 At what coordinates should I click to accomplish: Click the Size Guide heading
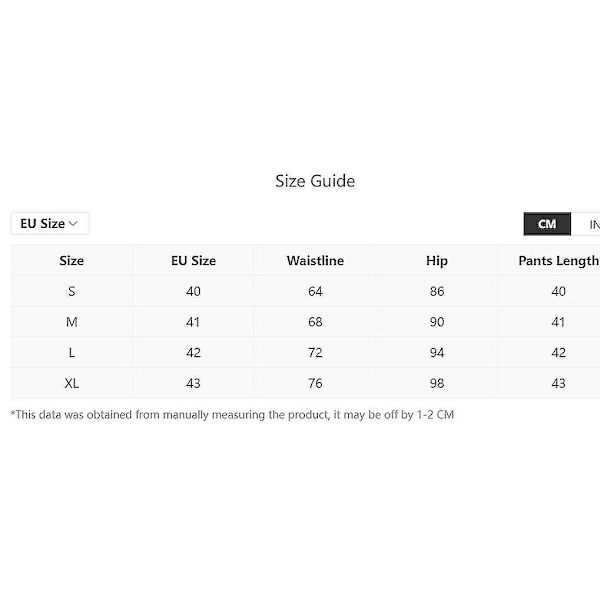315,181
